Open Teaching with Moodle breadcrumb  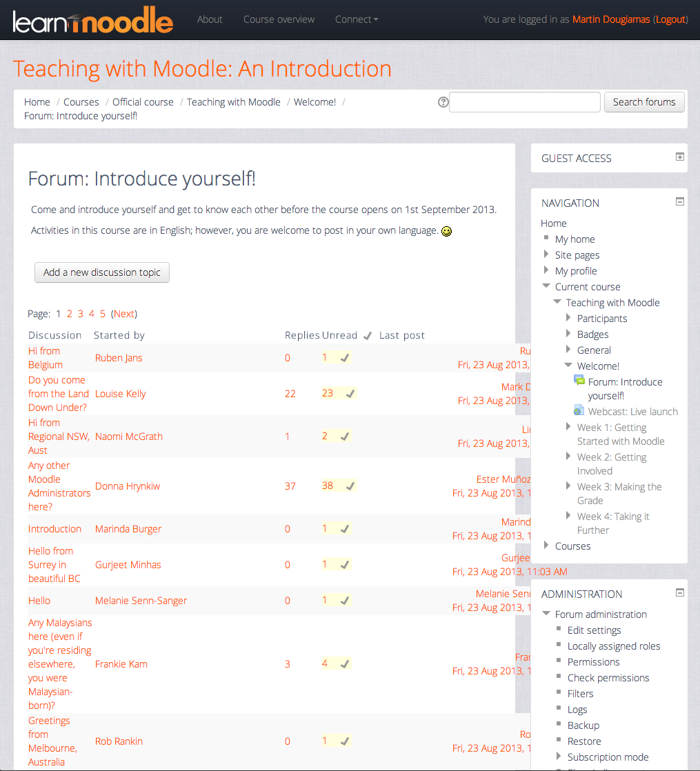pyautogui.click(x=234, y=102)
